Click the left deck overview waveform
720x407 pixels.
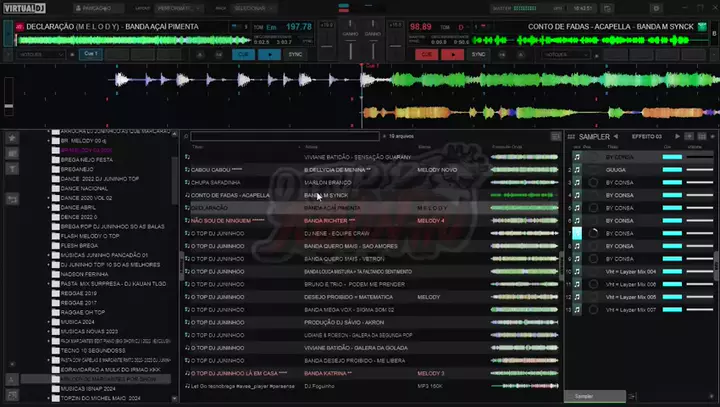[133, 40]
